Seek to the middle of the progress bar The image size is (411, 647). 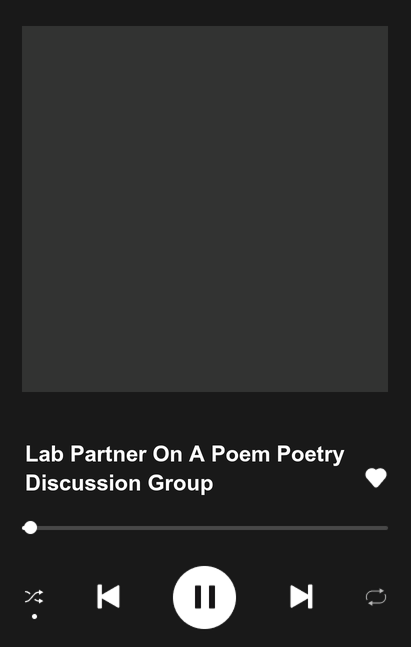click(205, 528)
